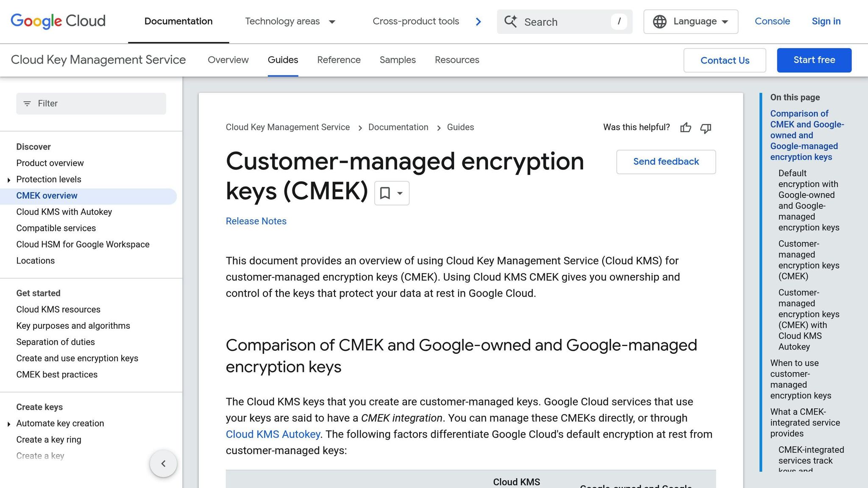Click the sidebar Filter input field

click(91, 104)
